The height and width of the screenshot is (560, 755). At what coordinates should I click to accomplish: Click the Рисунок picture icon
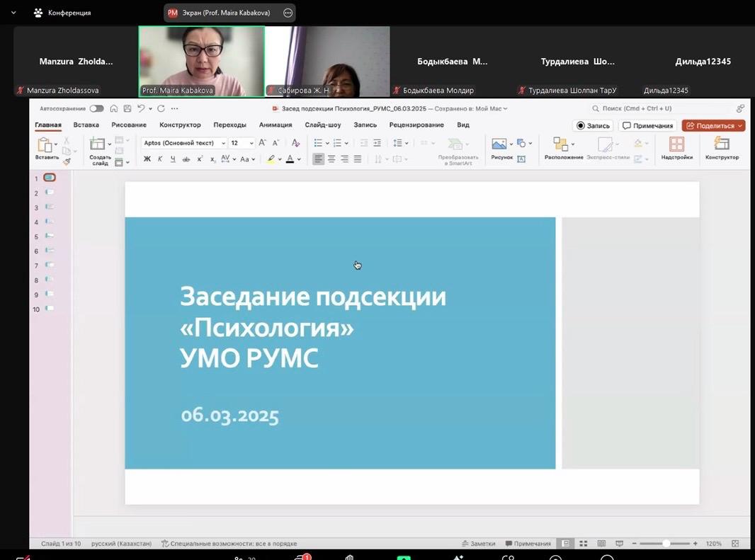(x=499, y=144)
